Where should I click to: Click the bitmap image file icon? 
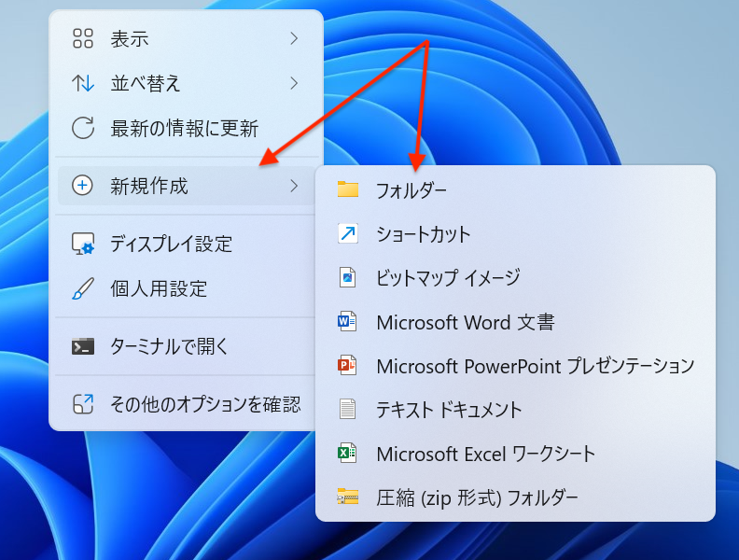pyautogui.click(x=348, y=277)
